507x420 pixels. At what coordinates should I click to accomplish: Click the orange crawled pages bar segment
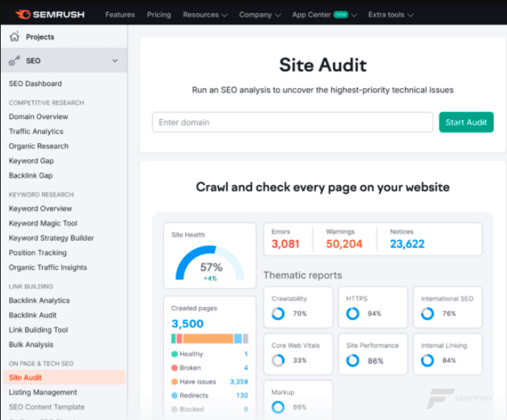coord(208,338)
